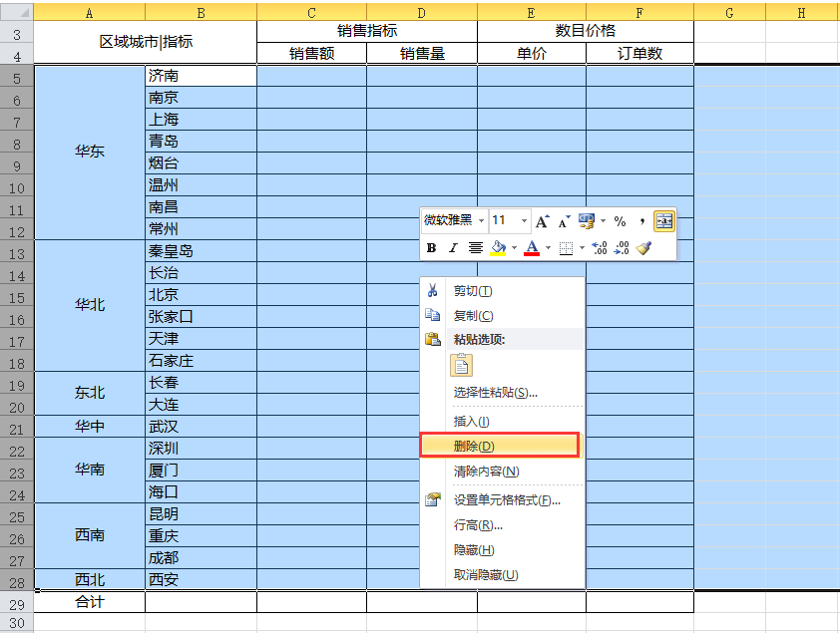Choose 复制(C) from context menu
Viewport: 840px width, 633px height.
[x=503, y=316]
